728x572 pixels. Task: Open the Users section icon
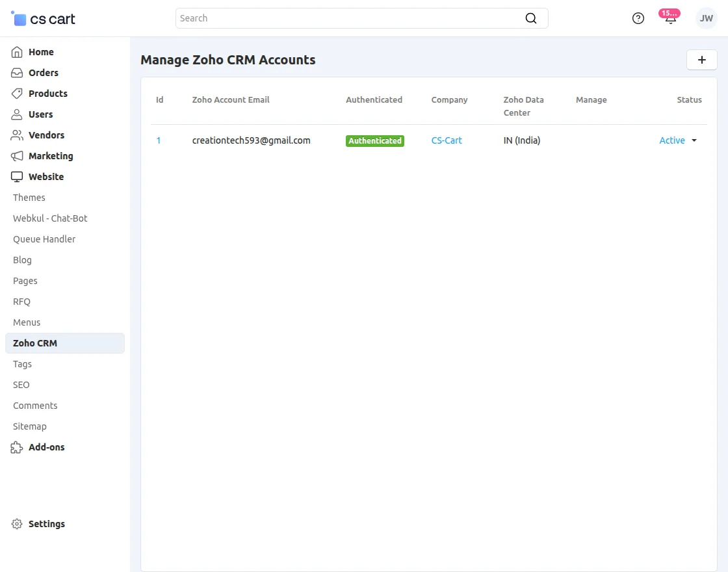coord(16,114)
